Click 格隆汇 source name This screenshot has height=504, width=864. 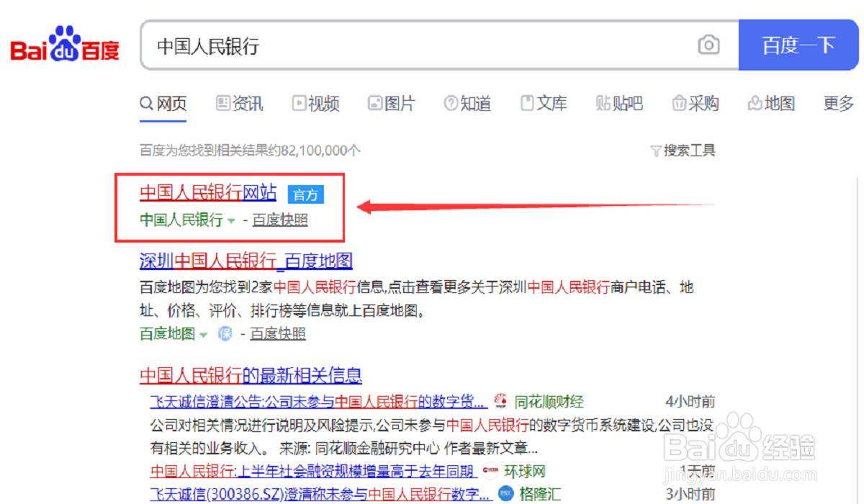pyautogui.click(x=540, y=494)
